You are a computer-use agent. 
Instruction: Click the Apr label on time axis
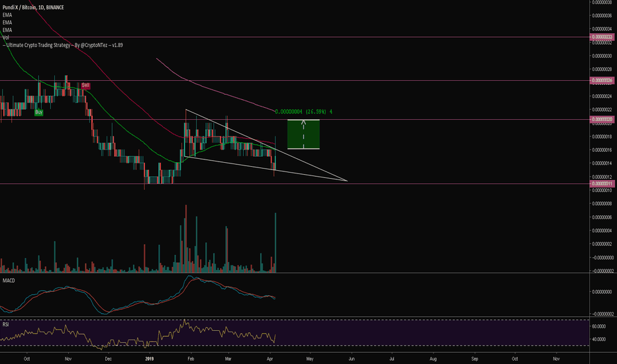click(x=269, y=359)
